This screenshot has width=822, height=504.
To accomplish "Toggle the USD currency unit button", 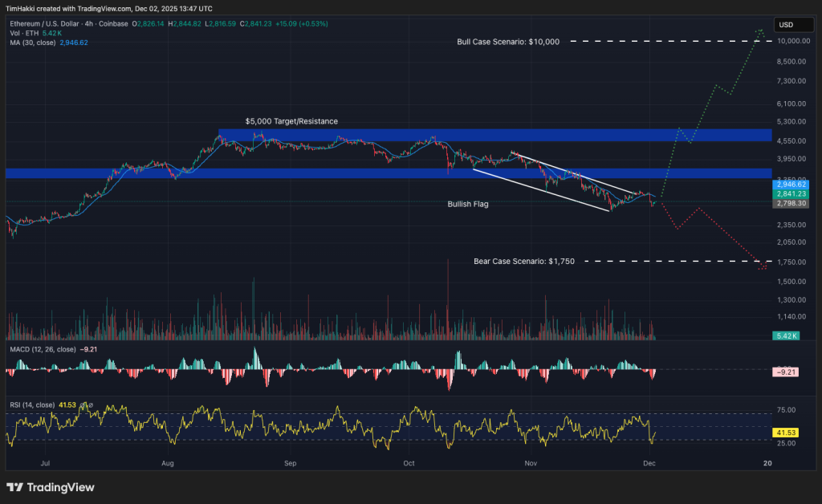I will pyautogui.click(x=794, y=24).
